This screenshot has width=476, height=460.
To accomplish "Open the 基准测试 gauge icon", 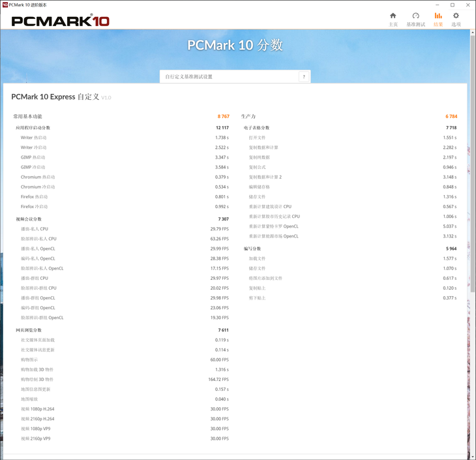I will pyautogui.click(x=415, y=16).
